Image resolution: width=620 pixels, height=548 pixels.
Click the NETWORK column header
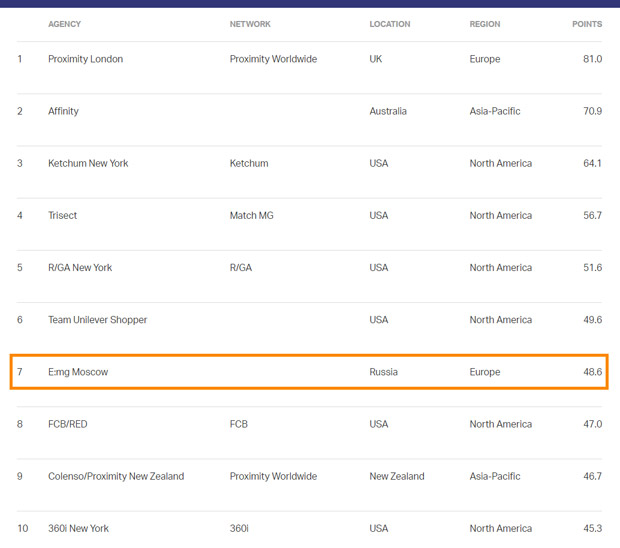pyautogui.click(x=250, y=24)
